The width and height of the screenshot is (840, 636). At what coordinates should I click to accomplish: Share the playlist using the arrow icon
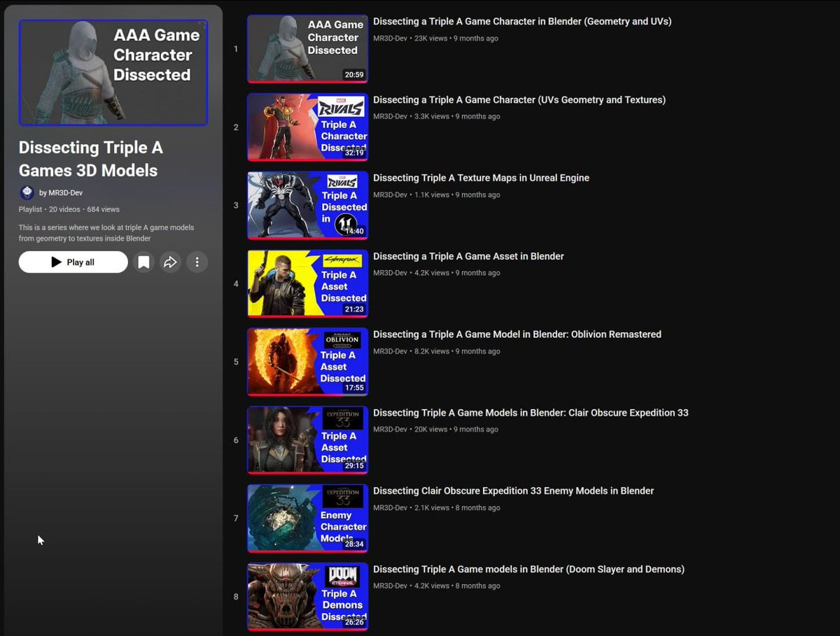170,262
